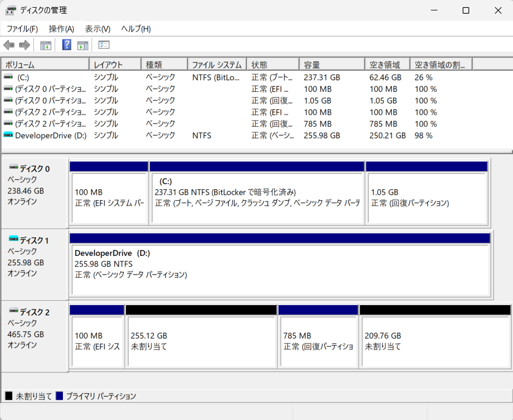The image size is (513, 420).
Task: Select the 209.76 GB unallocated space
Action: [x=435, y=336]
